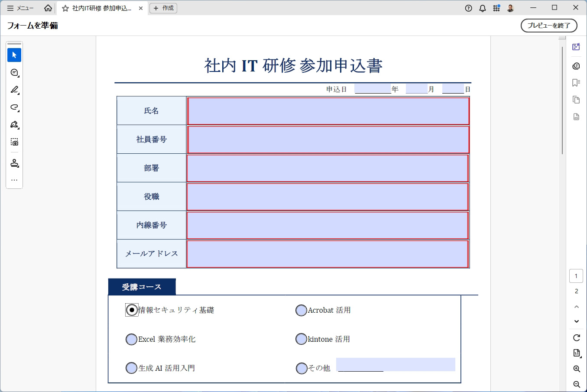587x392 pixels.
Task: Open the comment tool in left toolbar
Action: [14, 72]
